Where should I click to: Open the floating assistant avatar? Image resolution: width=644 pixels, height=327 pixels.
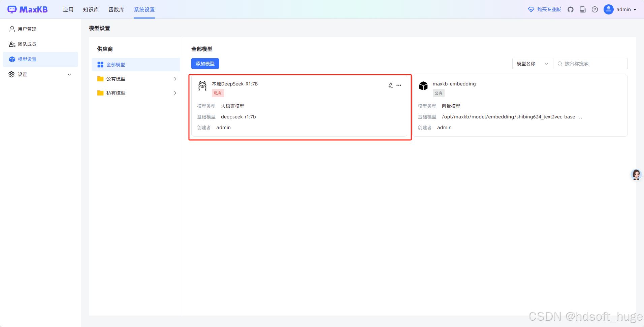point(636,175)
